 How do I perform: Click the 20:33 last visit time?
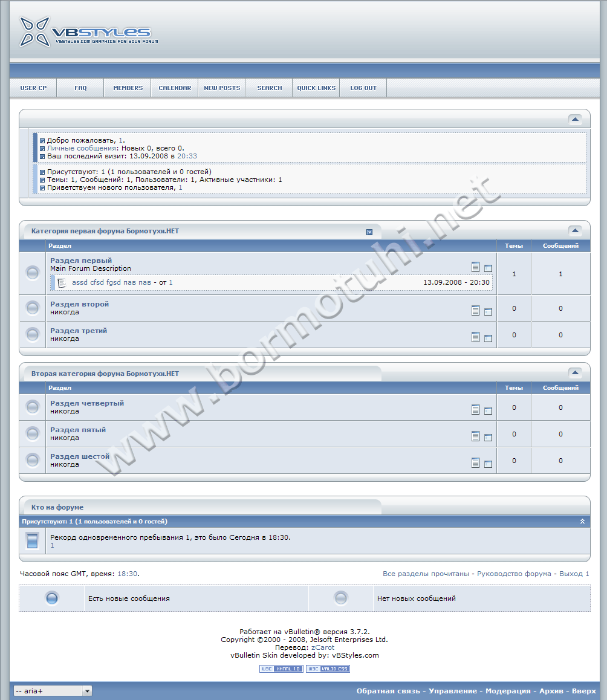point(187,156)
